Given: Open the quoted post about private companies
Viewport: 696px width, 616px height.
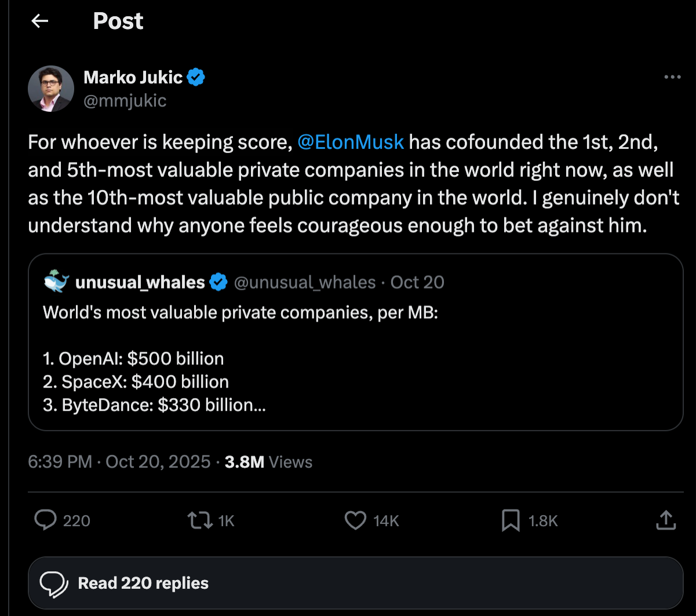Looking at the screenshot, I should coord(355,359).
